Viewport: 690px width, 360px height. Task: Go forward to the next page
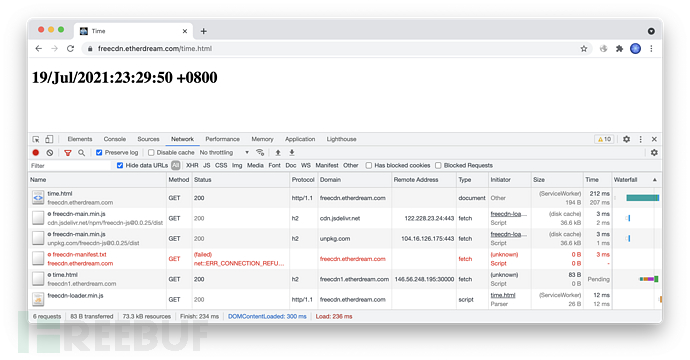(x=55, y=49)
